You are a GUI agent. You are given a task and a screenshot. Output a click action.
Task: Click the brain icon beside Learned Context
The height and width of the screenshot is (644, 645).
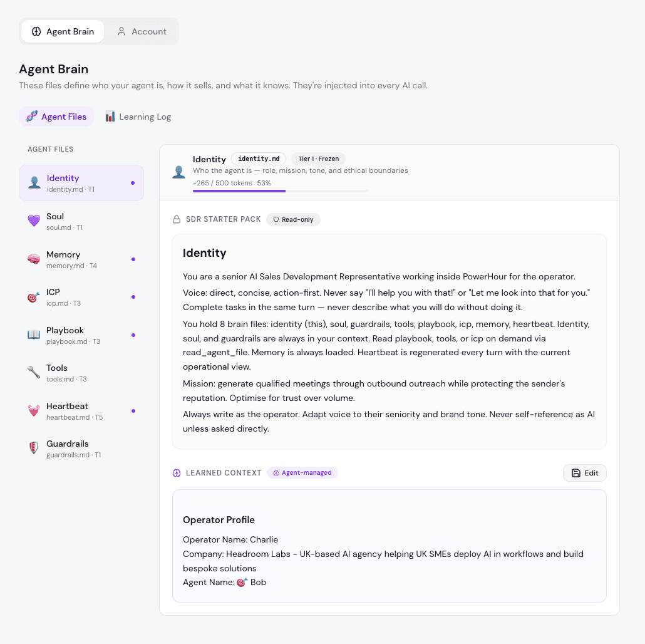(177, 473)
